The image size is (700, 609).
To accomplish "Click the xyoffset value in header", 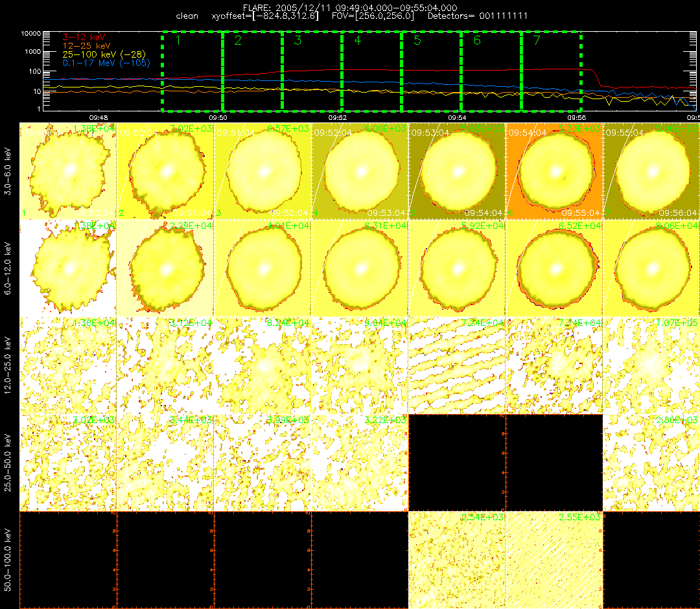I will [265, 16].
